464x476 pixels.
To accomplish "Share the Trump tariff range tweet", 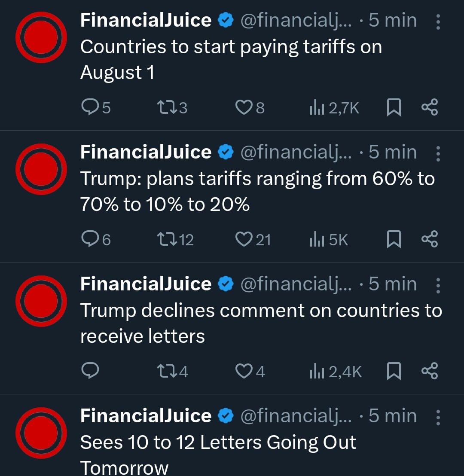I will (430, 239).
